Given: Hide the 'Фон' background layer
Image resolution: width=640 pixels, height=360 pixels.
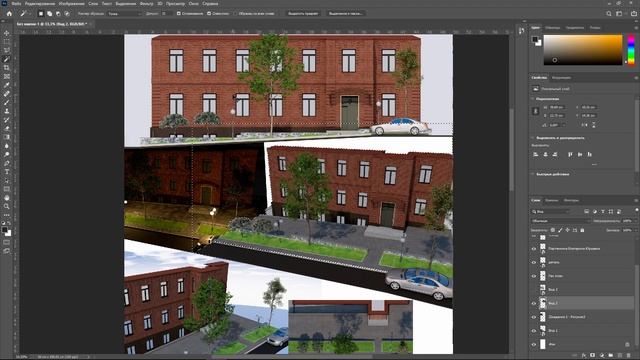Looking at the screenshot, I should pos(533,344).
